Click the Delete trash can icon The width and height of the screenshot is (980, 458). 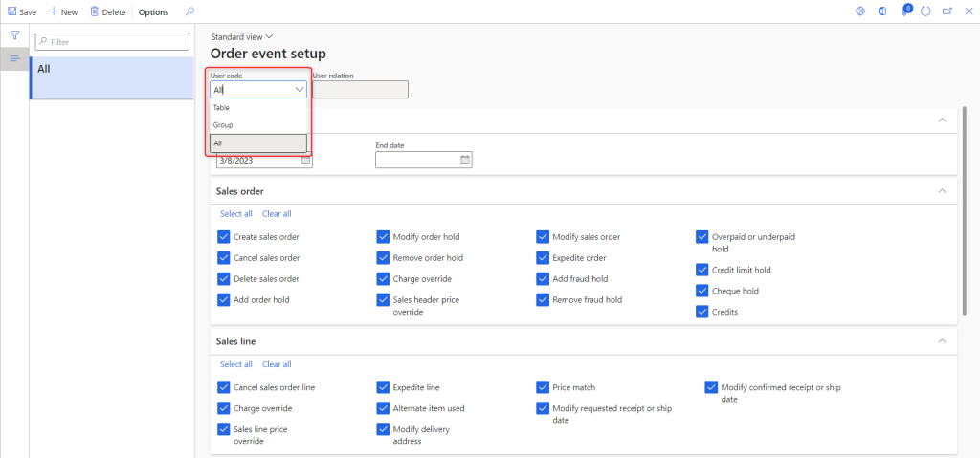point(94,12)
